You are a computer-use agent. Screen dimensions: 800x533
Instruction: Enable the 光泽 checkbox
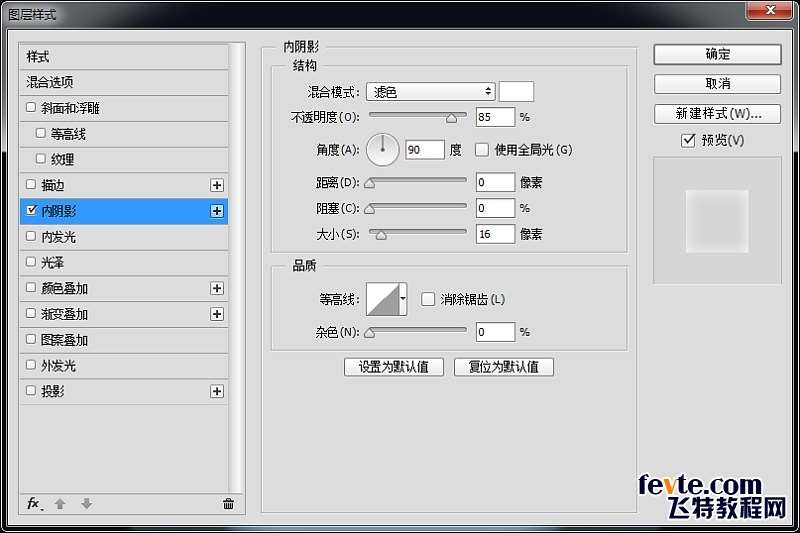pos(31,262)
